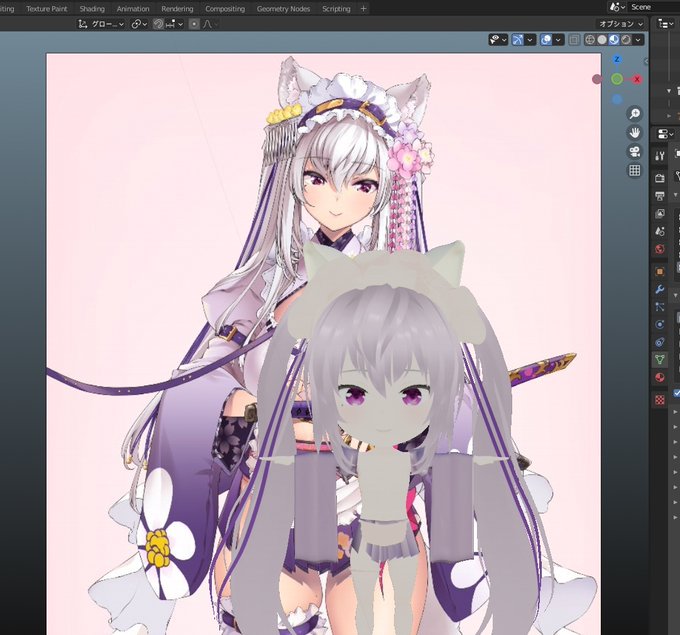
Task: Toggle proportional editing
Action: click(194, 24)
